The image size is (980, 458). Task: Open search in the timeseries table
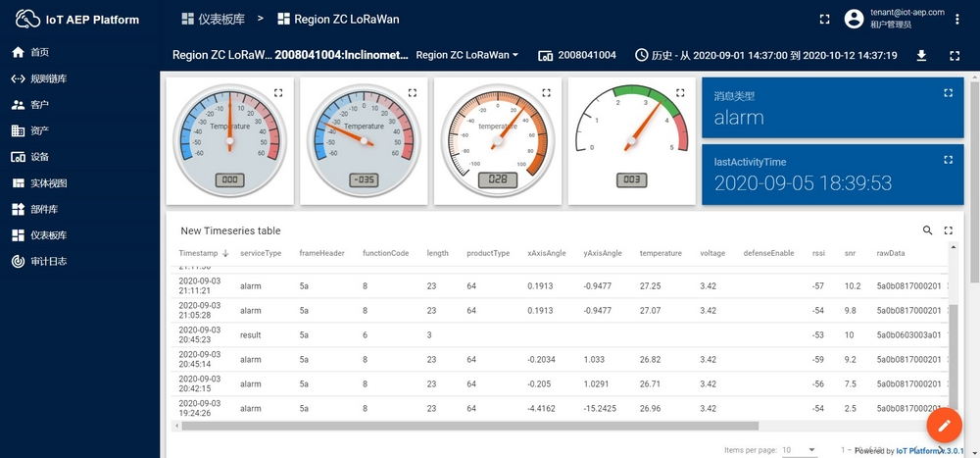[928, 230]
